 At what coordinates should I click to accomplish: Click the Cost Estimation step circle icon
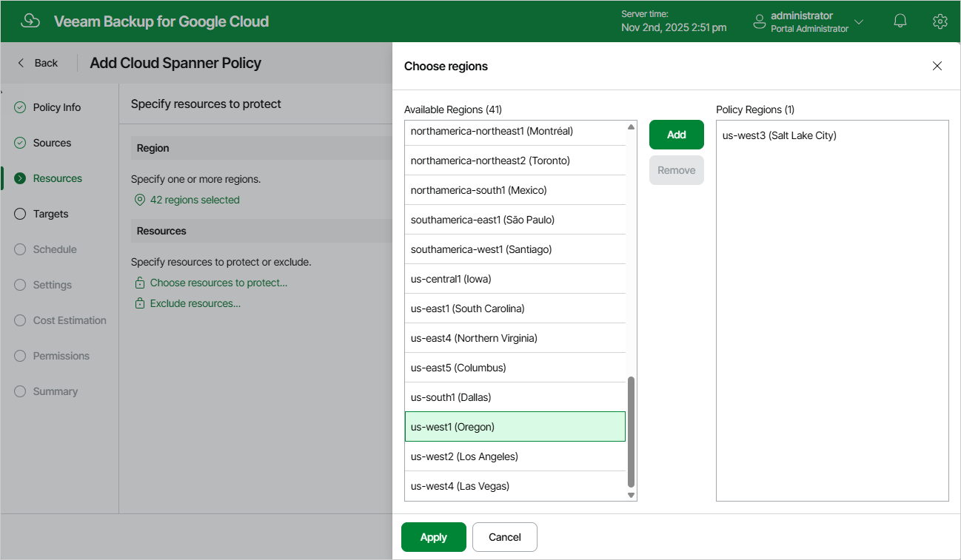(20, 320)
